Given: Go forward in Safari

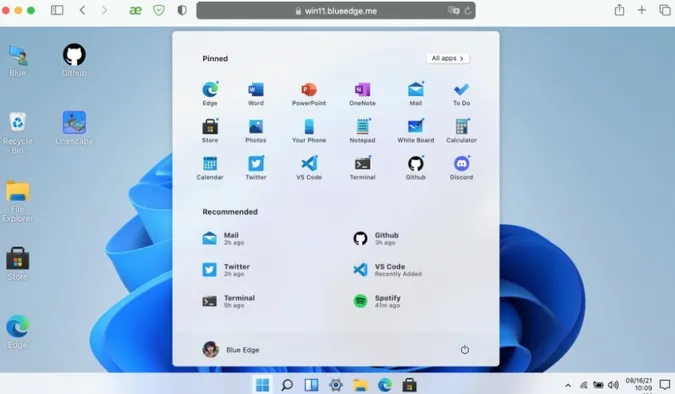Looking at the screenshot, I should pos(104,10).
